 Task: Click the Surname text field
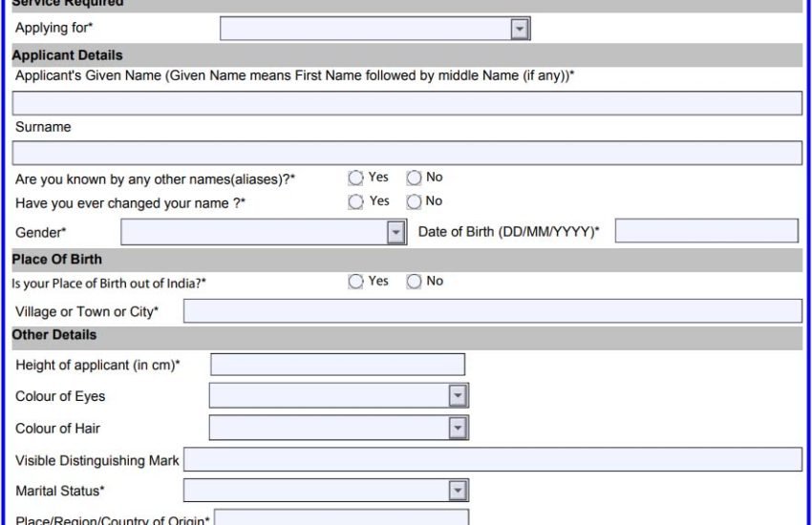pyautogui.click(x=407, y=153)
